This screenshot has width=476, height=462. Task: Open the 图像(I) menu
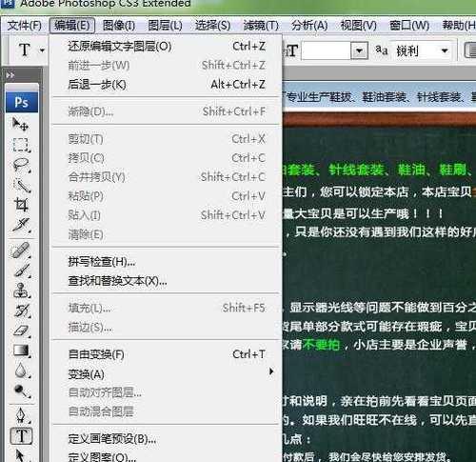119,26
